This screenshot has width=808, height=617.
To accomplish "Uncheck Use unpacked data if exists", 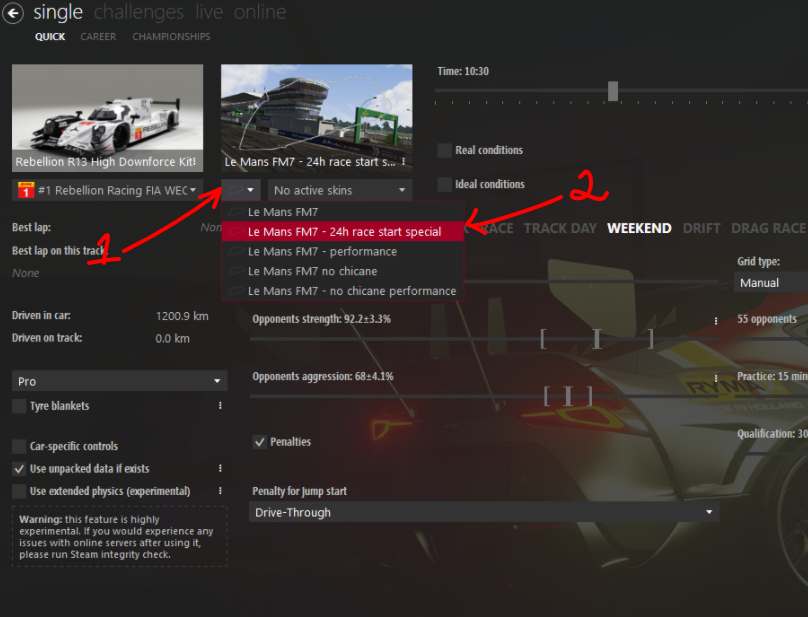I will [x=19, y=469].
